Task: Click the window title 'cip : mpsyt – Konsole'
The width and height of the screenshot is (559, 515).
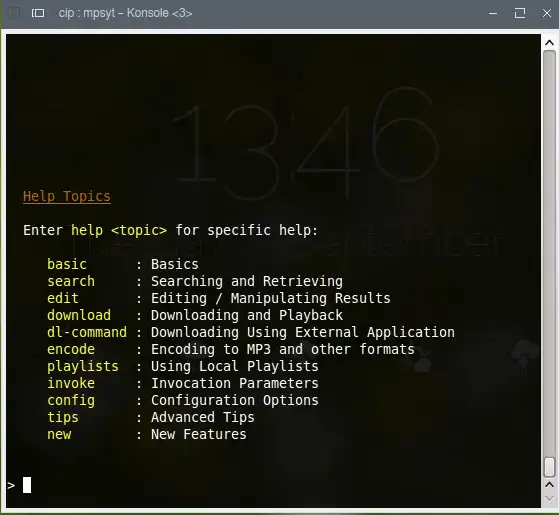Action: [x=125, y=13]
